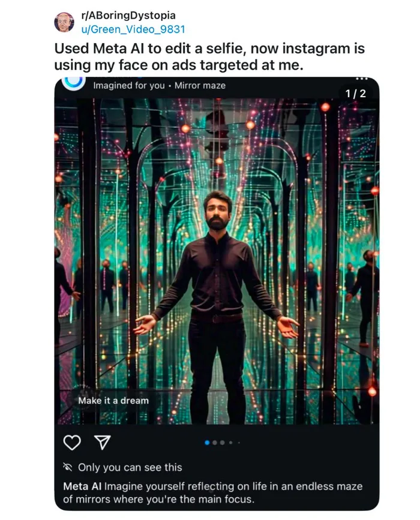Open the three-dot options menu
Viewport: 420px width, 520px height.
click(x=362, y=79)
